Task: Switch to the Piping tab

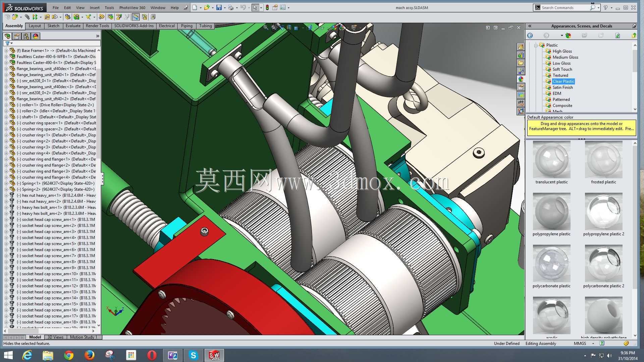Action: pyautogui.click(x=187, y=26)
